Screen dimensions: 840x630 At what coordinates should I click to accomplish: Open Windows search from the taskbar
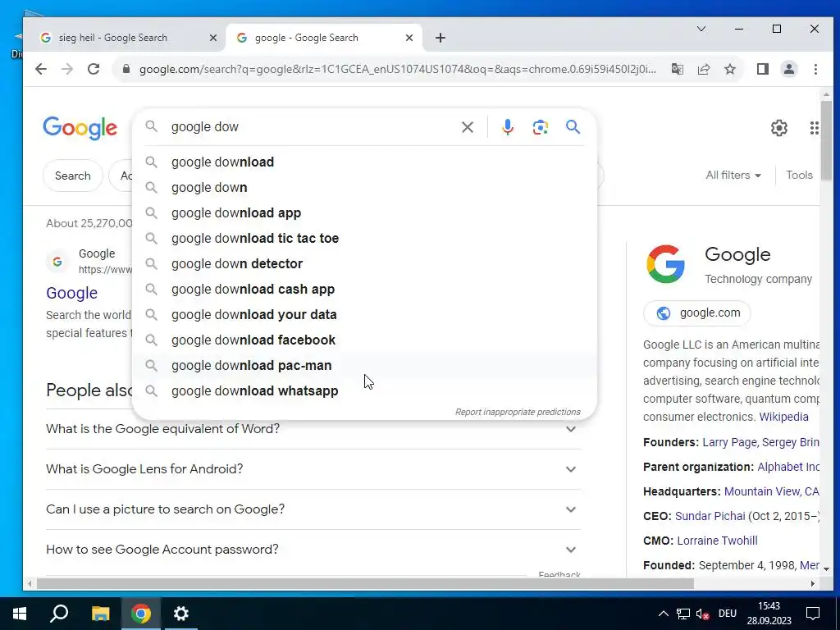tap(59, 614)
